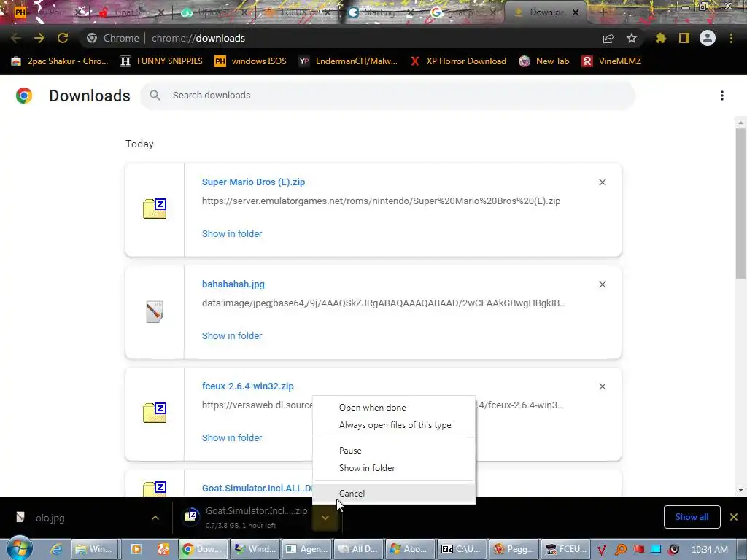Toggle the side panel icon
Viewport: 747px width, 560px height.
684,38
